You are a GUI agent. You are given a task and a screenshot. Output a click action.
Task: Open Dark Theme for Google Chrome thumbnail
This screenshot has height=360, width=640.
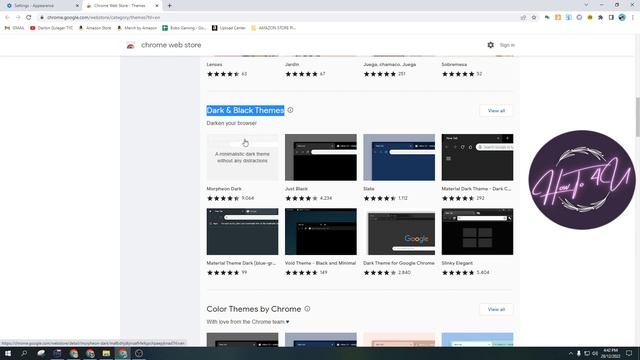399,231
